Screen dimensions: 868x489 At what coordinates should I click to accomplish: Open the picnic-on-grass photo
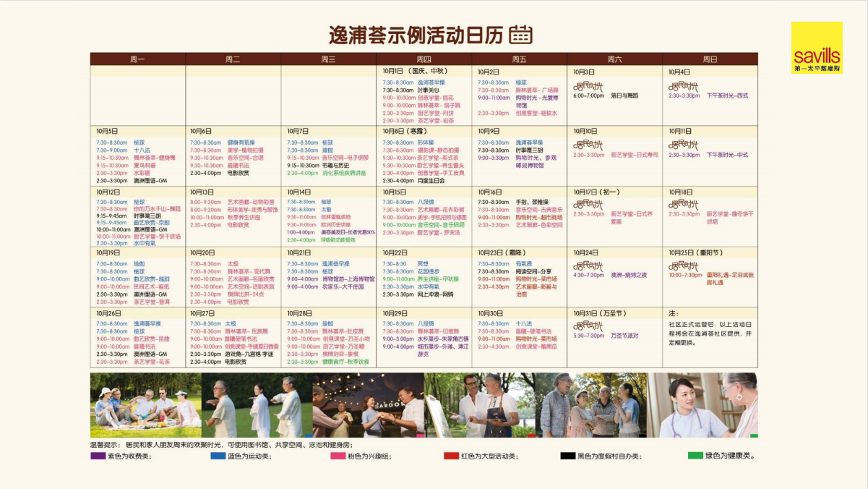[145, 405]
